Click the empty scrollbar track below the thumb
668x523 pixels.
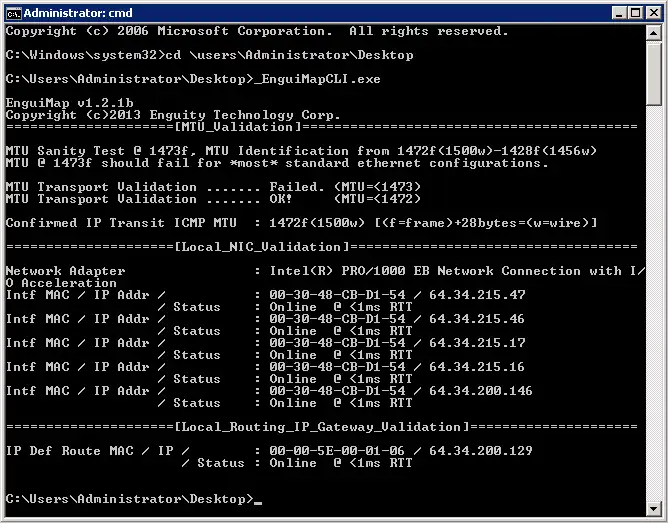(654, 300)
